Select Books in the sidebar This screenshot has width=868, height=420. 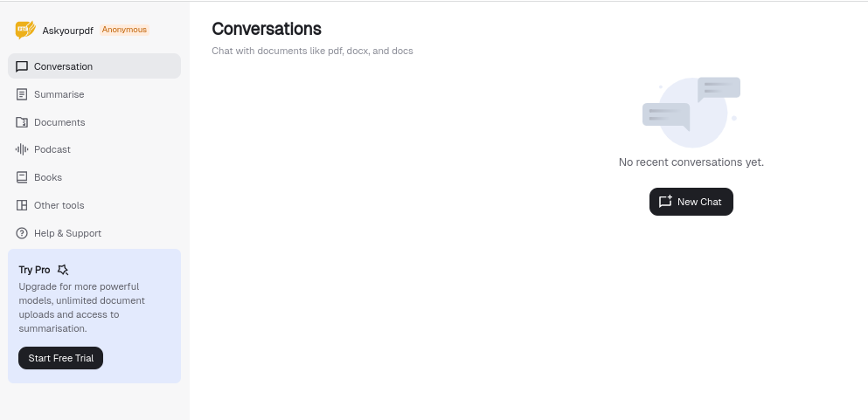94,177
